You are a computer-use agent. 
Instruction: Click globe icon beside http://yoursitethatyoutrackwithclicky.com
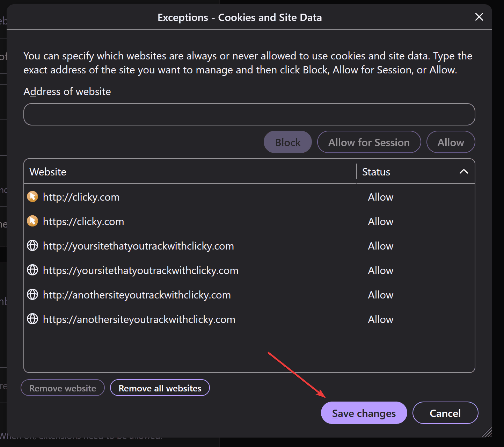tap(32, 245)
